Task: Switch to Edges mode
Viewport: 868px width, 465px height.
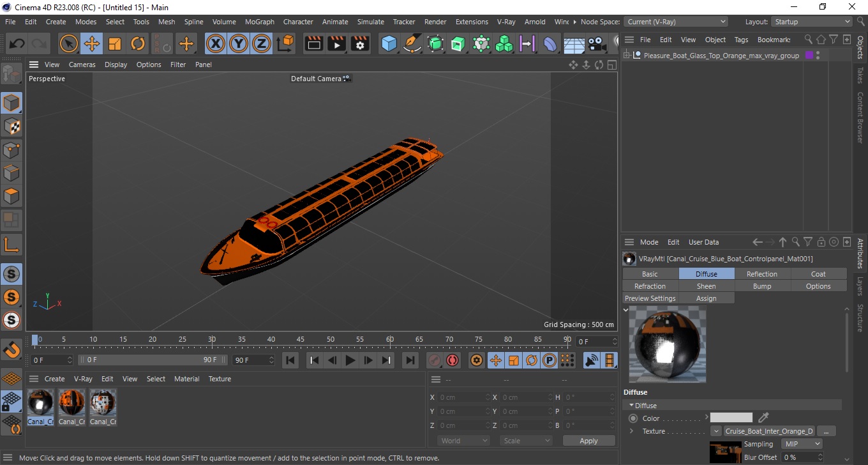Action: click(x=11, y=173)
